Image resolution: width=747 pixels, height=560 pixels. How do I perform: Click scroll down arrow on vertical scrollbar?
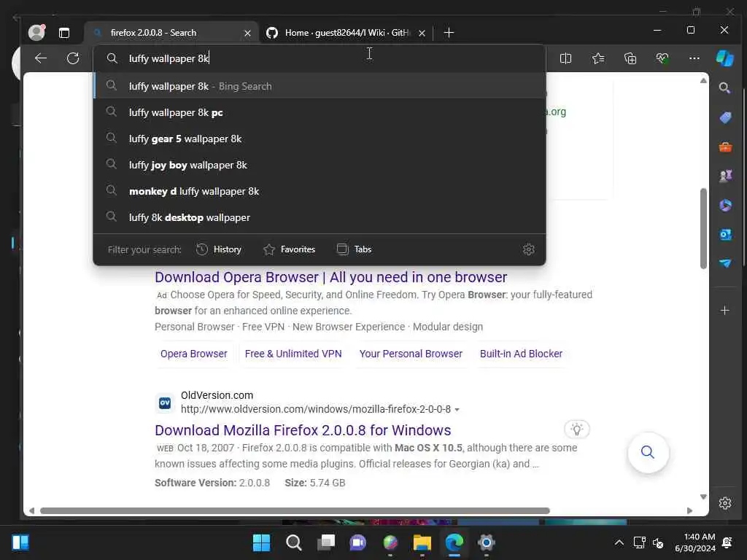703,497
